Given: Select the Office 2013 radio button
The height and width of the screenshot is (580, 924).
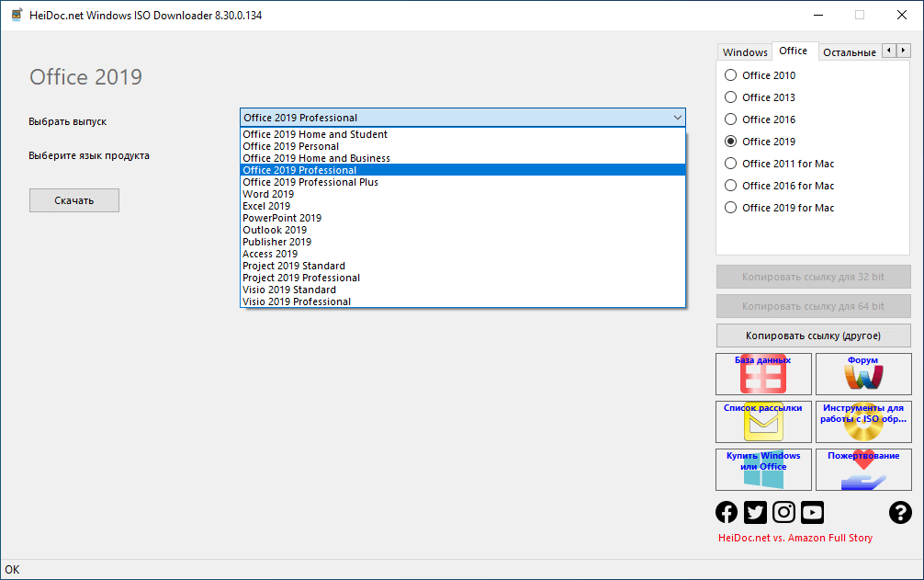Looking at the screenshot, I should pyautogui.click(x=730, y=97).
